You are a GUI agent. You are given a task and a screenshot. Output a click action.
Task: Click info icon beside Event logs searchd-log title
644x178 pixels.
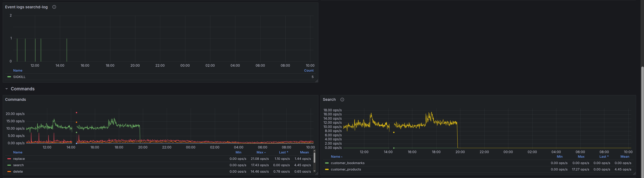click(x=54, y=7)
